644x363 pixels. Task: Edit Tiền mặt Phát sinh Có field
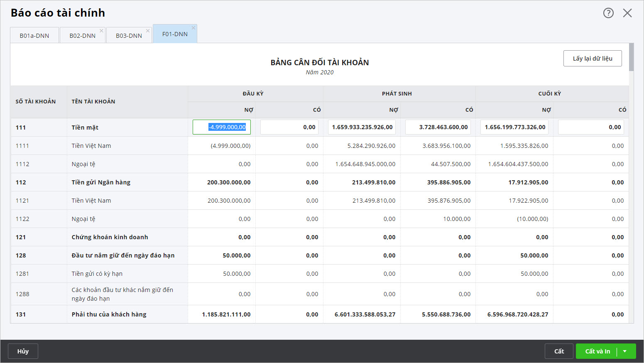[x=438, y=127]
